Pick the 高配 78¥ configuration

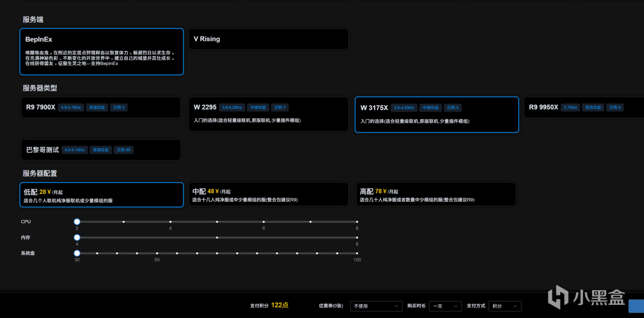[436, 194]
